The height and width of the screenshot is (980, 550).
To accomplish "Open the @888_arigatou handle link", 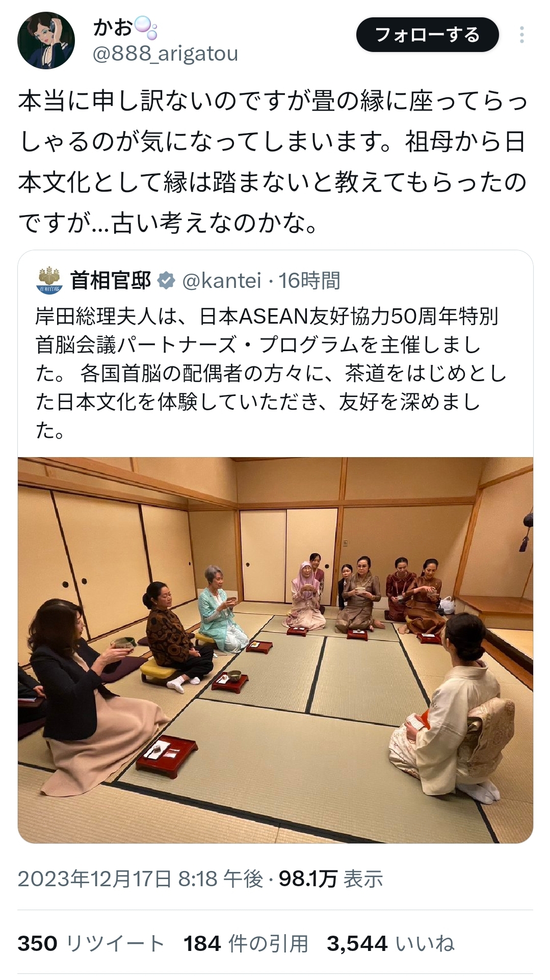I will (165, 54).
